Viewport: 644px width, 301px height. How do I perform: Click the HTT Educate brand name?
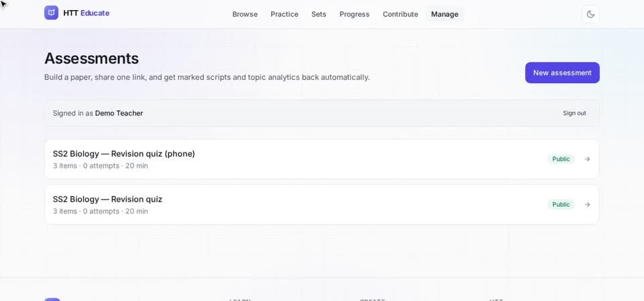(x=87, y=13)
